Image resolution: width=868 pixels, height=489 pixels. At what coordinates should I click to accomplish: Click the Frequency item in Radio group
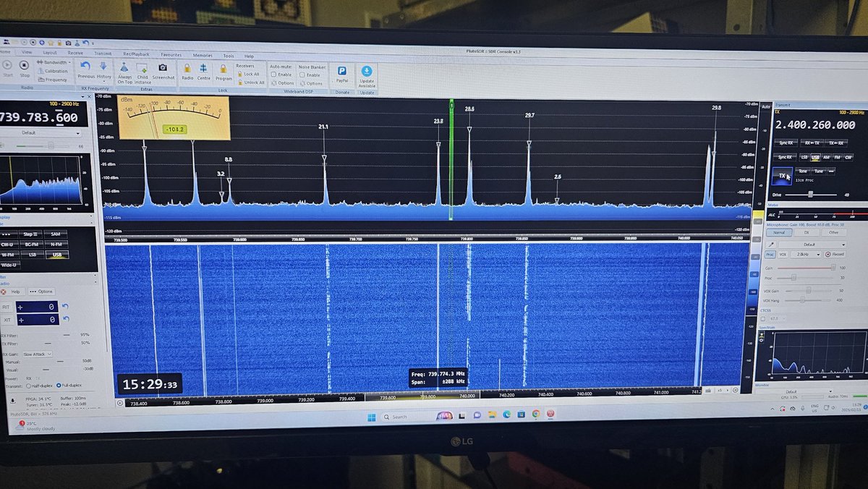[52, 80]
